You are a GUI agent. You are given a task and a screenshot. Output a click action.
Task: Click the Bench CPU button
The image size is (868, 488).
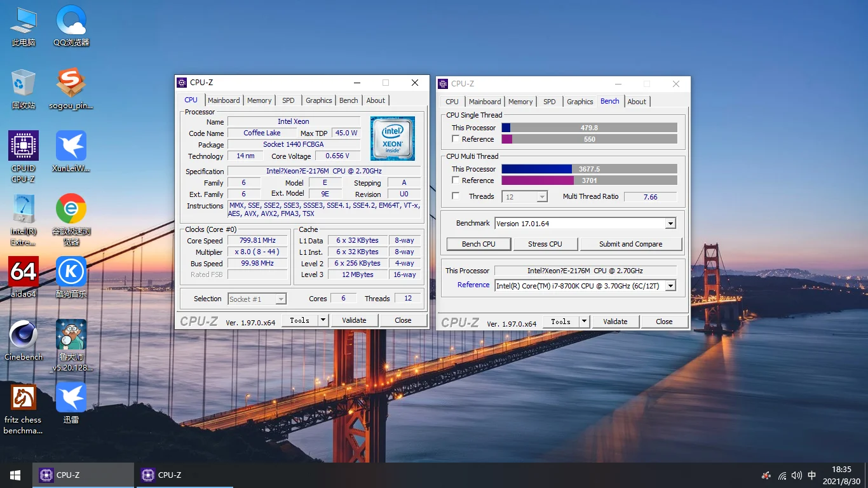478,244
